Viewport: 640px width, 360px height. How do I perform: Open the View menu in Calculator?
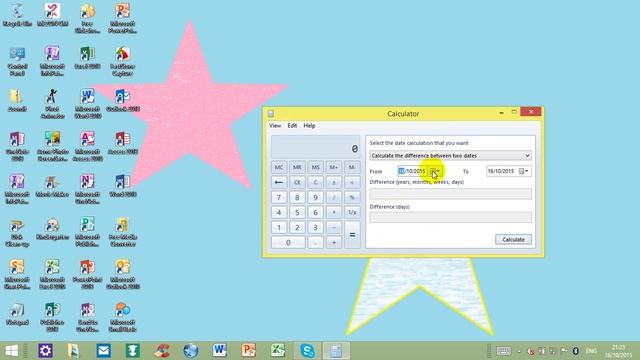coord(275,126)
